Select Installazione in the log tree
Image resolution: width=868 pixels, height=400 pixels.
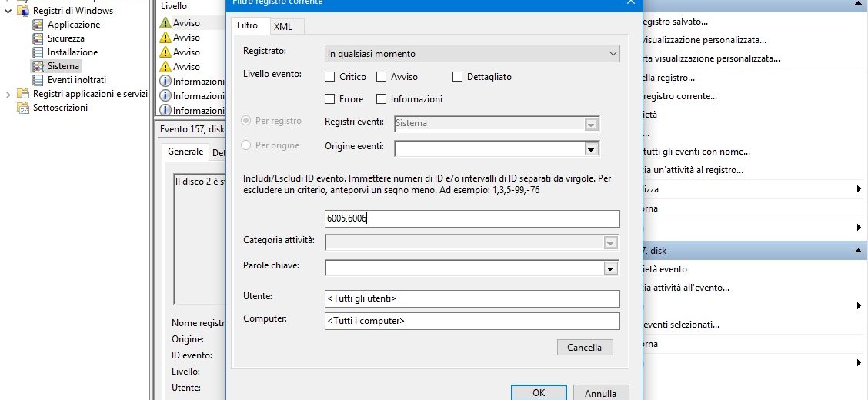point(72,52)
